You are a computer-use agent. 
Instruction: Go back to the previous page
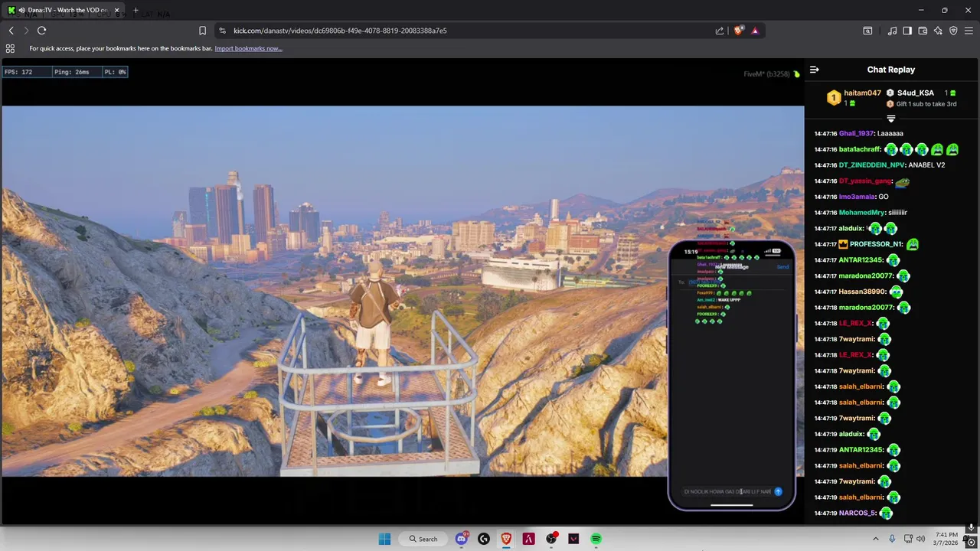(11, 31)
